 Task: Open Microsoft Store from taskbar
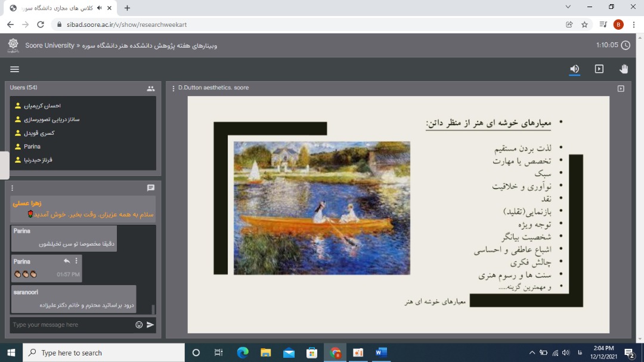pos(312,352)
